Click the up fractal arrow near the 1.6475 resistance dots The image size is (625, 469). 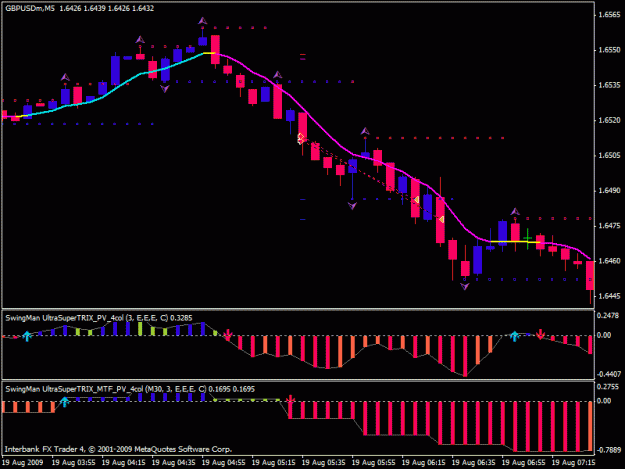tap(515, 211)
